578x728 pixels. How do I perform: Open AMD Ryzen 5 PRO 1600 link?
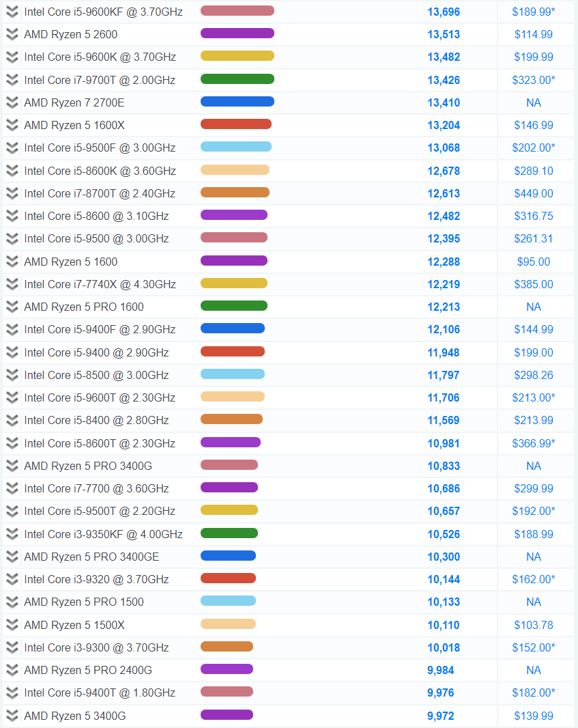pos(84,307)
